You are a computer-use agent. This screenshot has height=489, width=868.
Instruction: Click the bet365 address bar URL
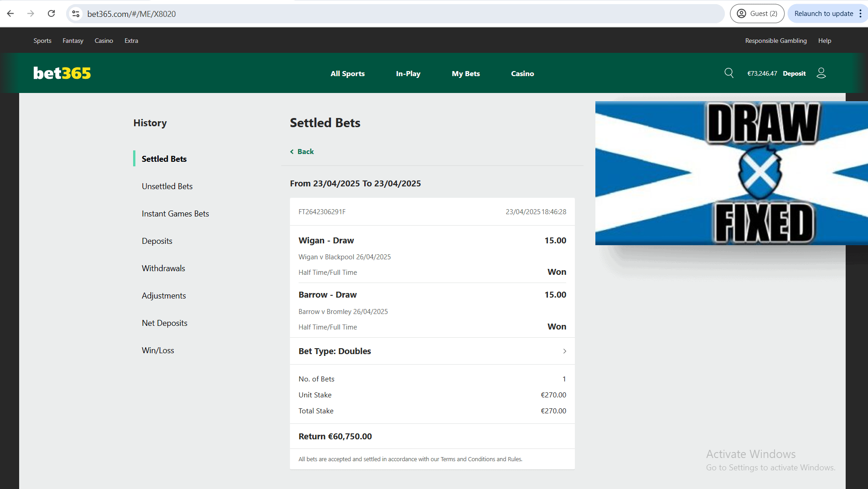click(x=131, y=14)
